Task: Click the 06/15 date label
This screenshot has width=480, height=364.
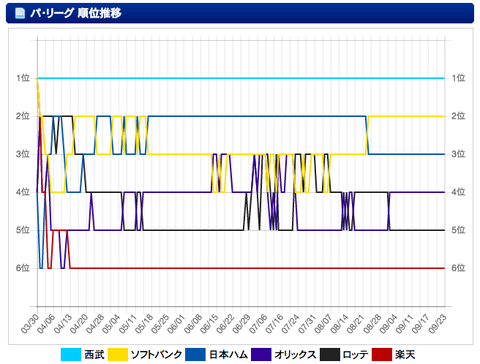Action: click(210, 323)
